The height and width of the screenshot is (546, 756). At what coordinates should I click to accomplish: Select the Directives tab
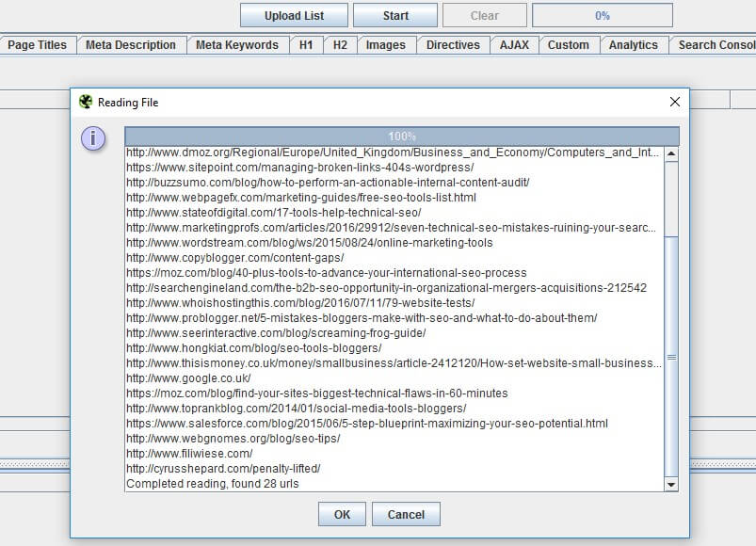[452, 44]
